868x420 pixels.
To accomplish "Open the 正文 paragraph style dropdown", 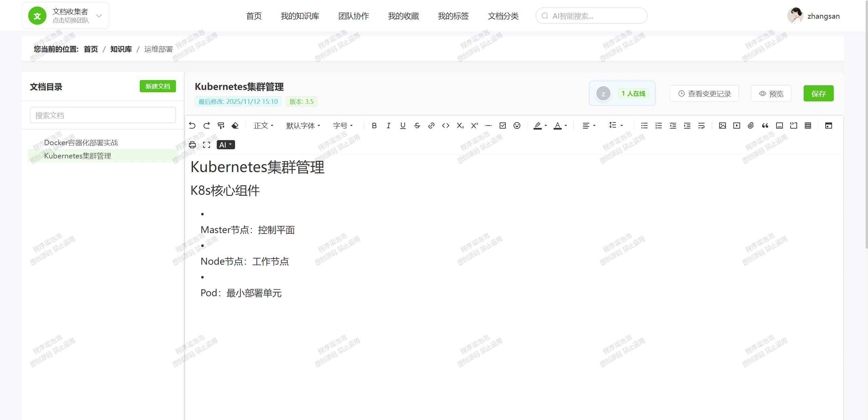I will tap(264, 126).
